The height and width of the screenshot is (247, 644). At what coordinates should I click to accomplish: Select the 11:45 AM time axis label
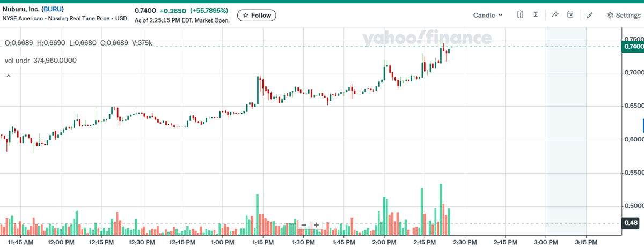pos(20,242)
